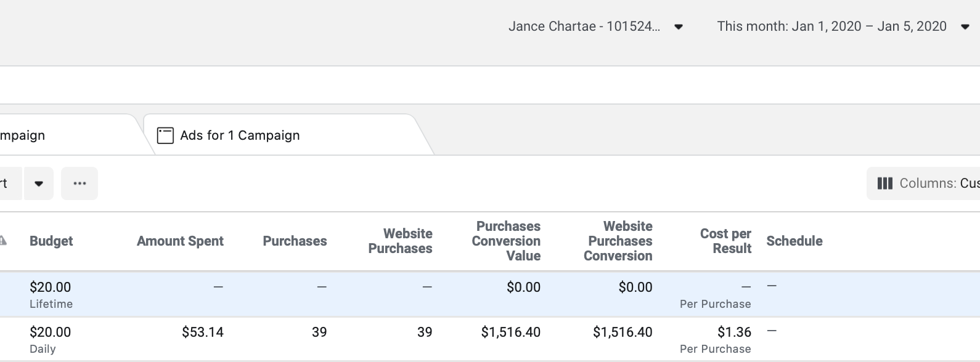
Task: Sort by Purchases Conversion Value header
Action: coord(506,241)
